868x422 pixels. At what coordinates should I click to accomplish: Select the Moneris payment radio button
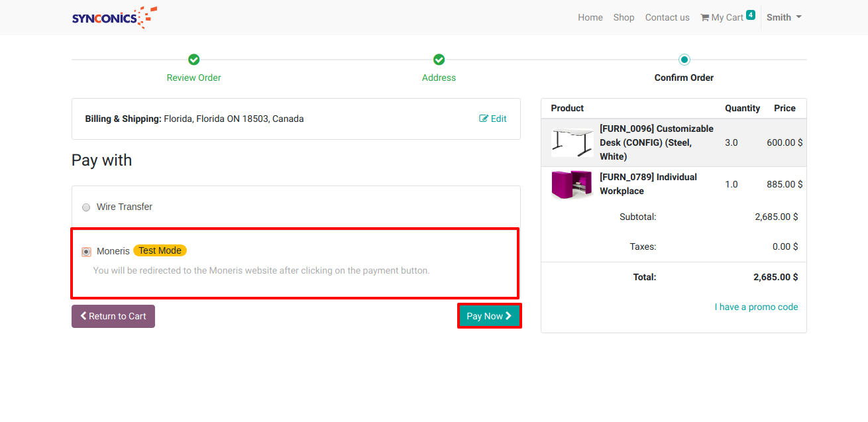(x=86, y=252)
